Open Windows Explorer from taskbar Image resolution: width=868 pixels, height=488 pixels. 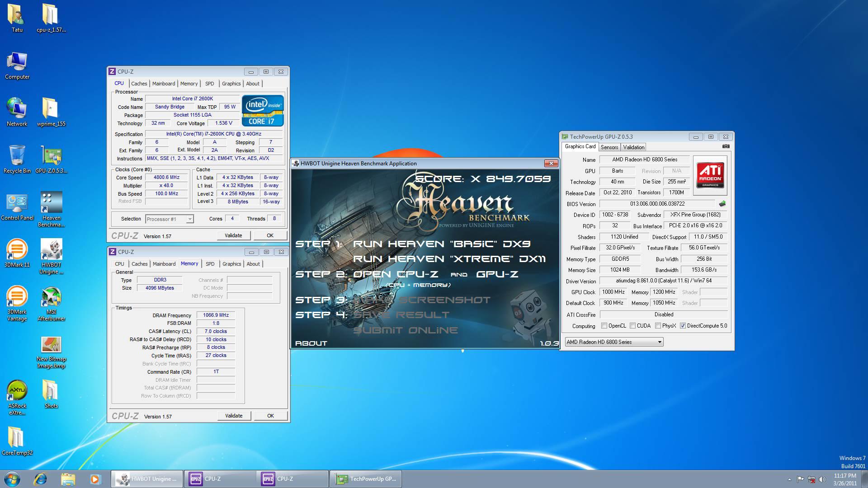coord(68,479)
